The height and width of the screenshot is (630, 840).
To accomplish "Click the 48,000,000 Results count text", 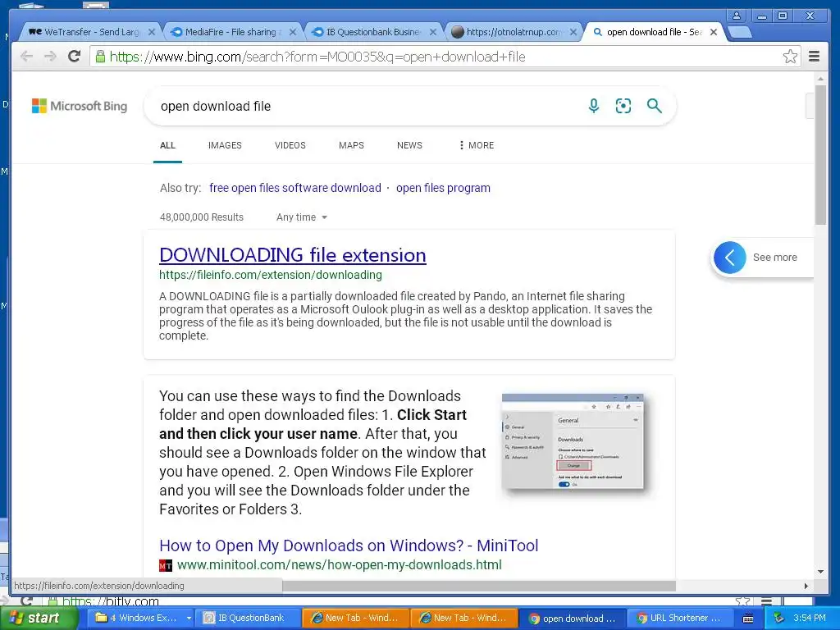I will pos(202,217).
